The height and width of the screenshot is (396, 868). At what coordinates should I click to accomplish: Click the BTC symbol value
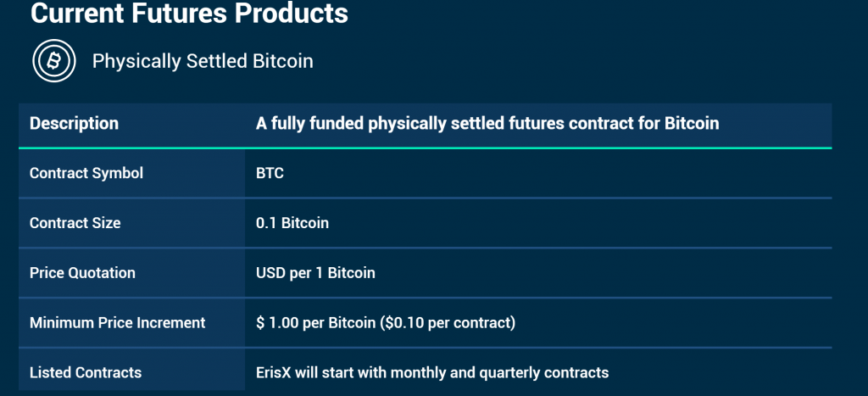pos(270,173)
